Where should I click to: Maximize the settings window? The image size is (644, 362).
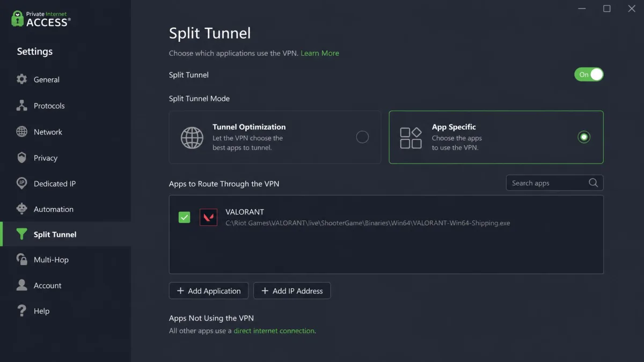[x=607, y=9]
